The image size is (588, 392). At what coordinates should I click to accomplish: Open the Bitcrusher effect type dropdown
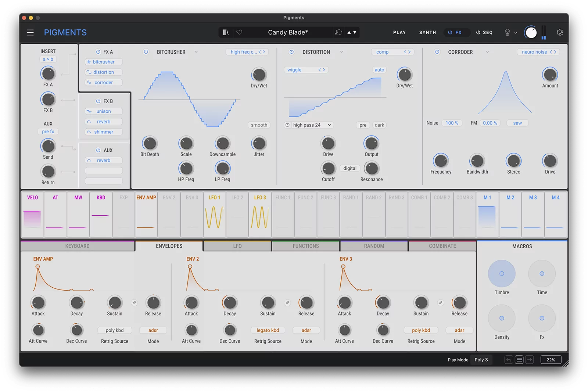197,52
